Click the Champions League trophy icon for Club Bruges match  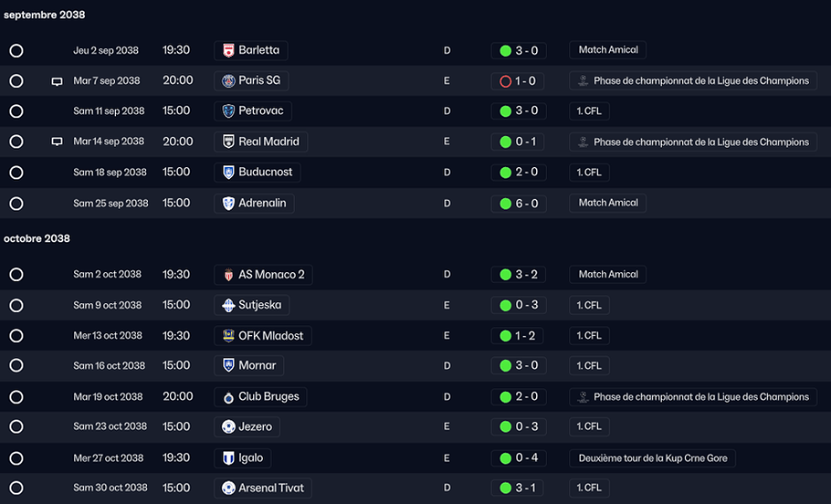point(583,397)
